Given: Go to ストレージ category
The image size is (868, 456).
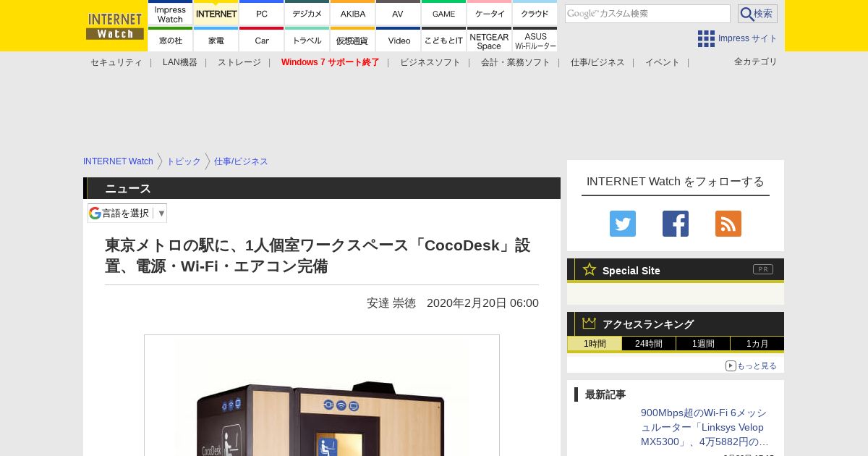Looking at the screenshot, I should point(239,62).
